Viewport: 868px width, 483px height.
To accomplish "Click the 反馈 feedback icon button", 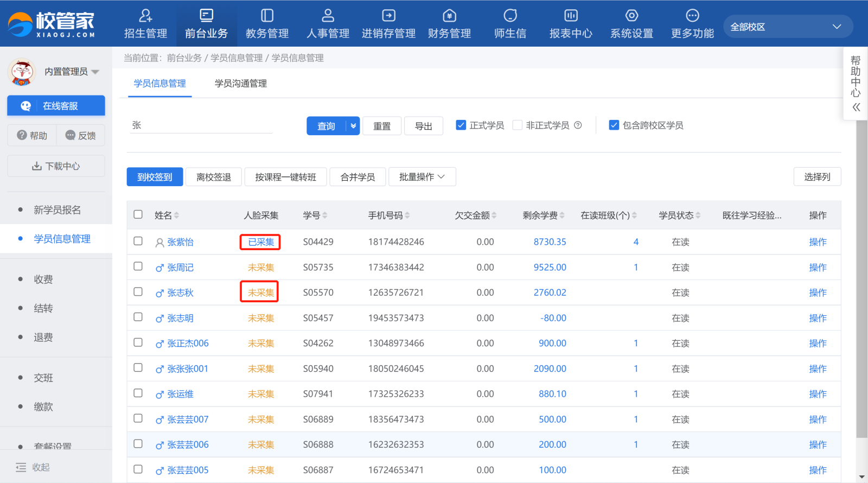I will tap(80, 135).
